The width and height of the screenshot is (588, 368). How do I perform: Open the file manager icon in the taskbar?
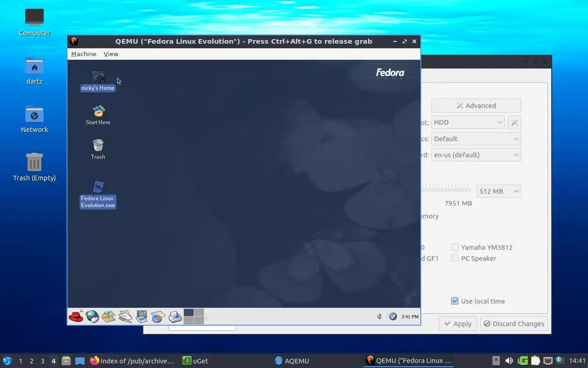pyautogui.click(x=66, y=361)
